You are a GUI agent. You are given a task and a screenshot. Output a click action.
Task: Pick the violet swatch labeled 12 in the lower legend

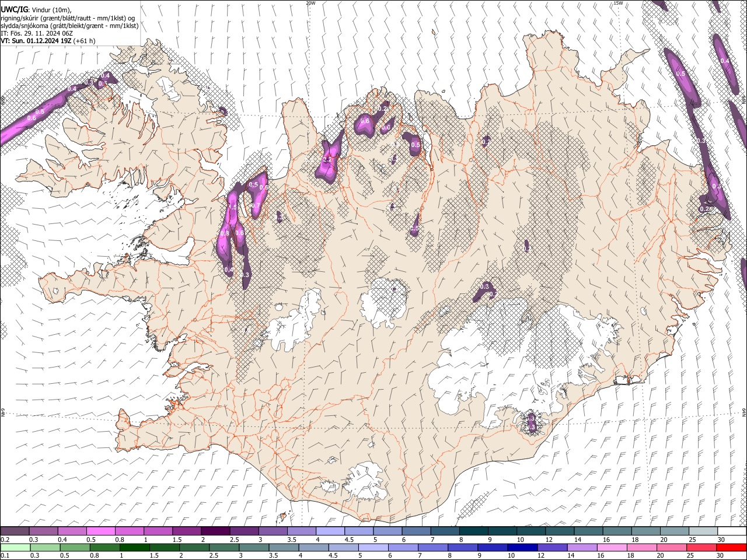[553, 547]
